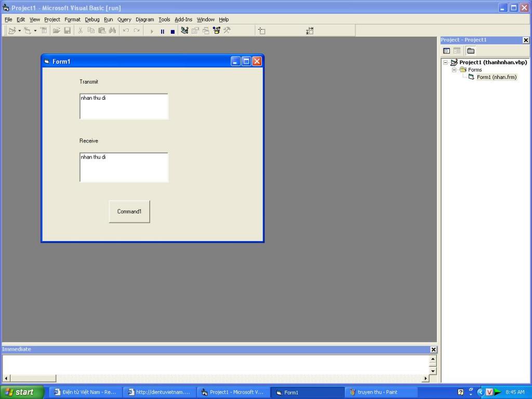Pause execution with the Break button
The image size is (532, 399).
click(x=163, y=31)
